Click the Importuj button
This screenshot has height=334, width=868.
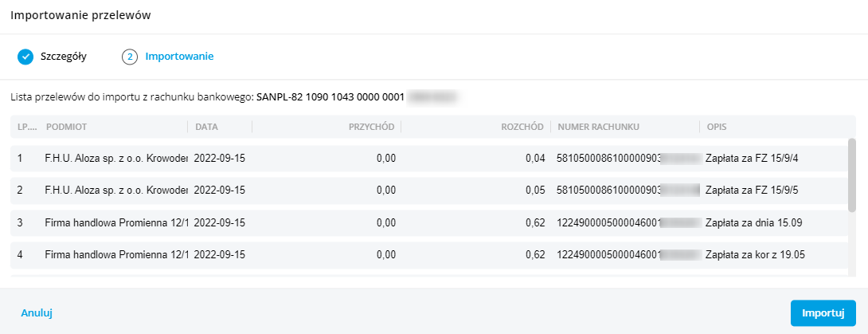pos(823,312)
